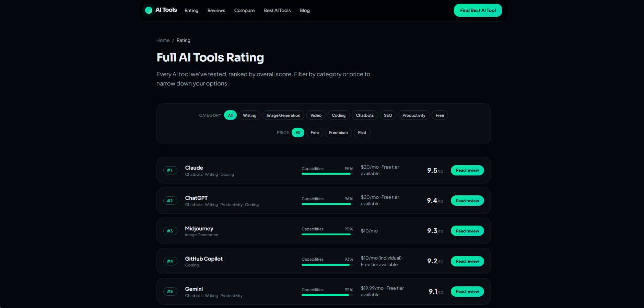Click Read review for Midjourney
Viewport: 644px width, 308px height.
pyautogui.click(x=467, y=231)
